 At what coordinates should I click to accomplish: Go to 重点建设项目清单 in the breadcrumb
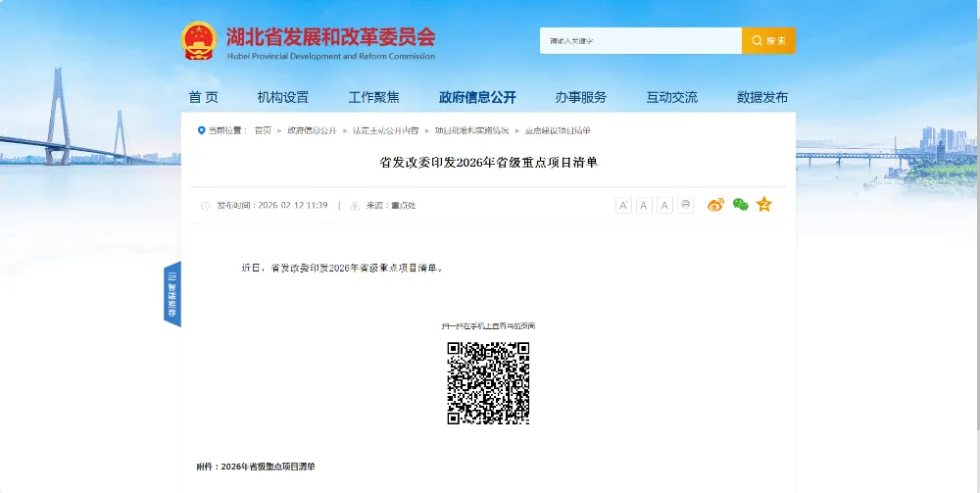(558, 130)
